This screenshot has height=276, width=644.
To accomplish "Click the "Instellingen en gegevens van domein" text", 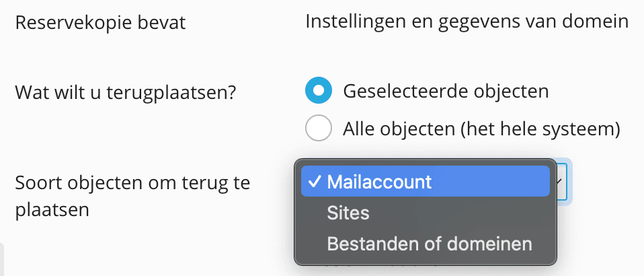I will click(x=467, y=22).
